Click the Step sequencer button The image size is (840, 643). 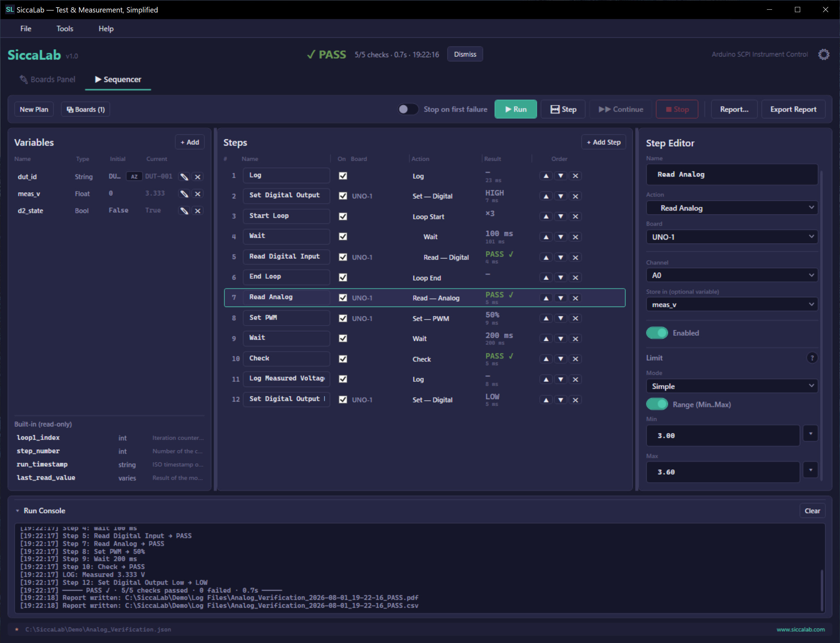[x=563, y=109]
